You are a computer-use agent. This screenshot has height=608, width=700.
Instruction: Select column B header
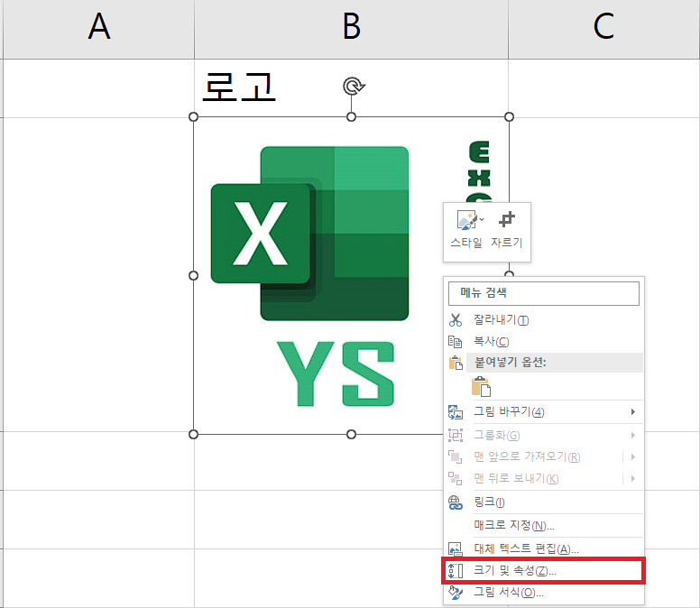[351, 29]
